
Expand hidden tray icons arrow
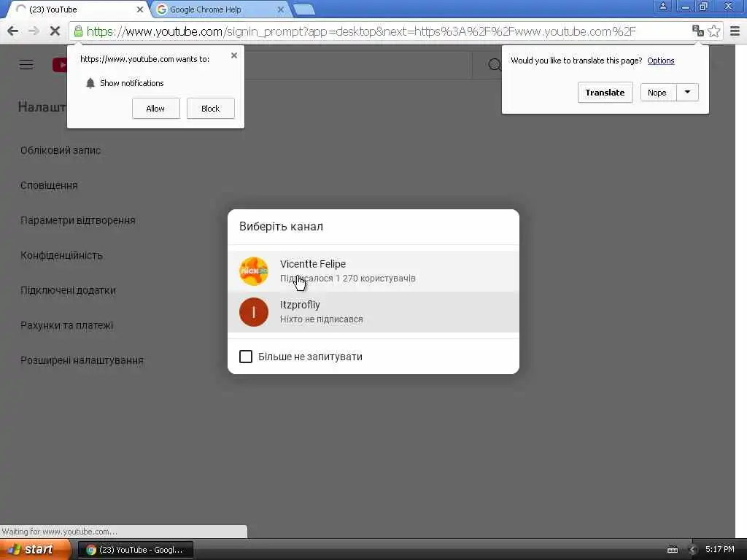693,550
